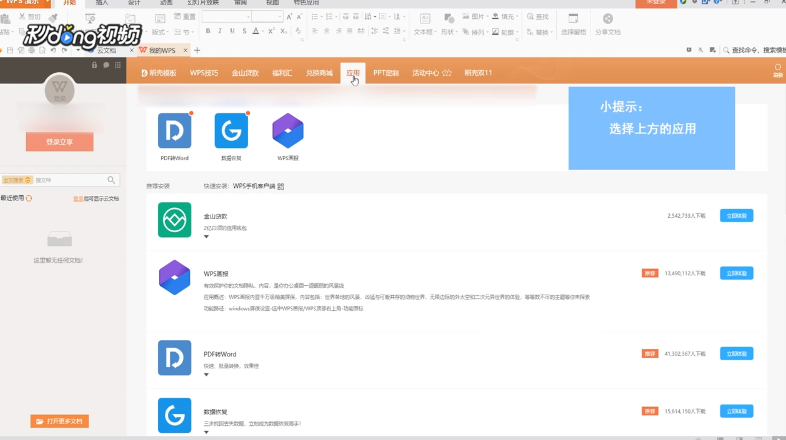Toggle Italic formatting in the ribbon
The height and width of the screenshot is (440, 786).
coord(220,31)
